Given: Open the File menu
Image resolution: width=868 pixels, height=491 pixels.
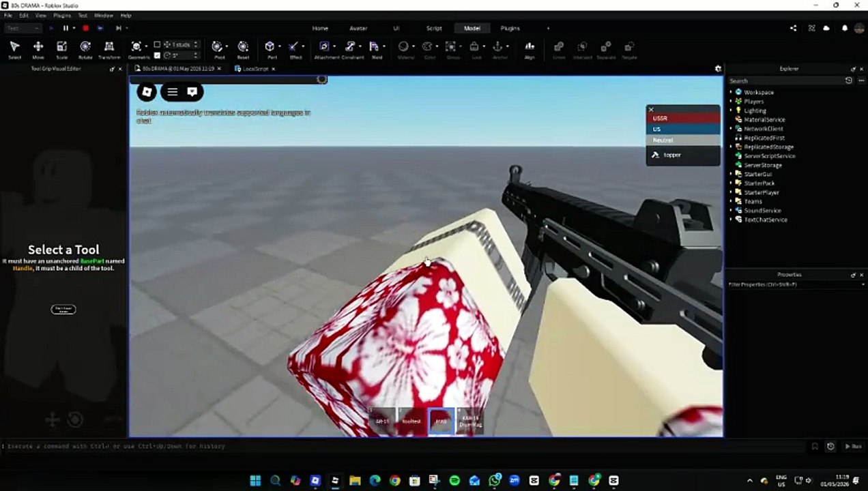Looking at the screenshot, I should 8,15.
